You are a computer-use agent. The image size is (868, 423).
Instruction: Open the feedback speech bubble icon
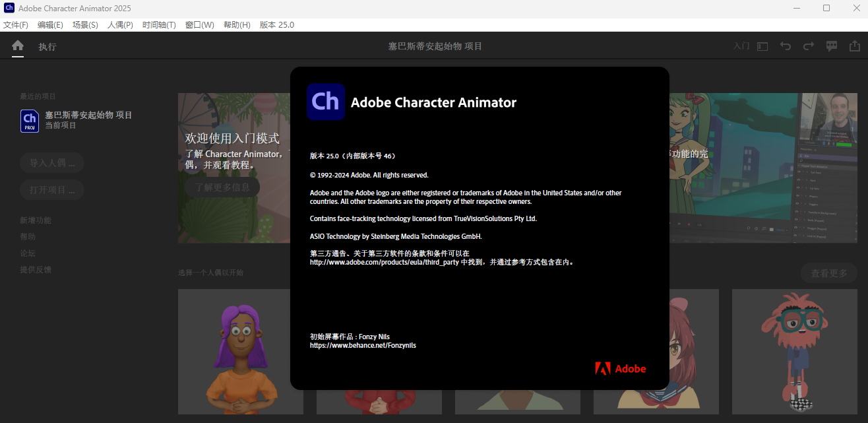tap(832, 46)
